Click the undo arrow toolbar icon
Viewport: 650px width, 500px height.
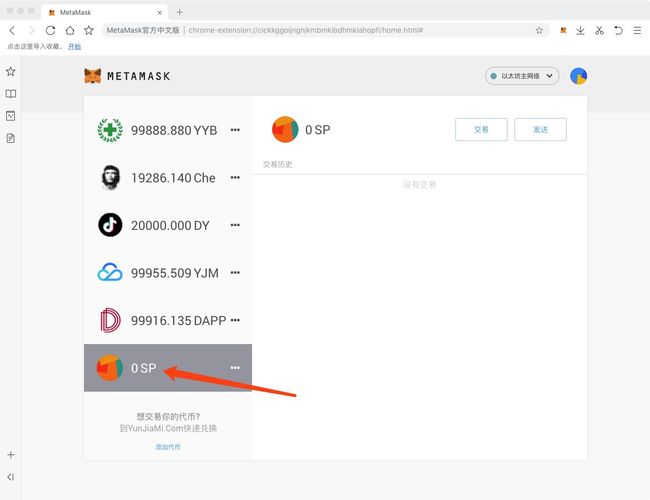618,30
